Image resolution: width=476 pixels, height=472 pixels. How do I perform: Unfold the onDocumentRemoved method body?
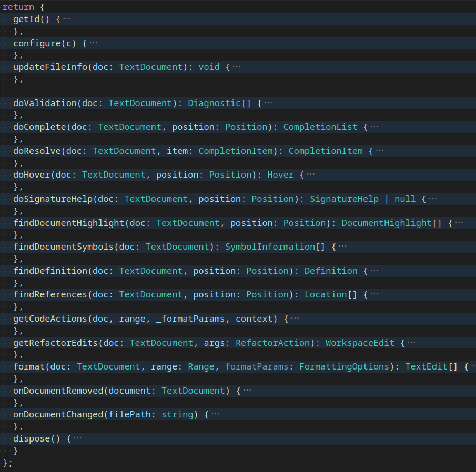[247, 390]
